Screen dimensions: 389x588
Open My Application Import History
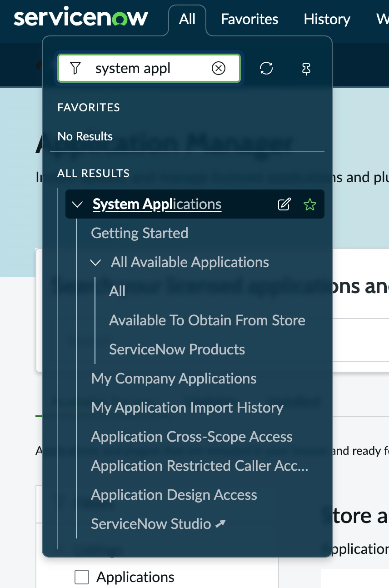click(x=187, y=408)
